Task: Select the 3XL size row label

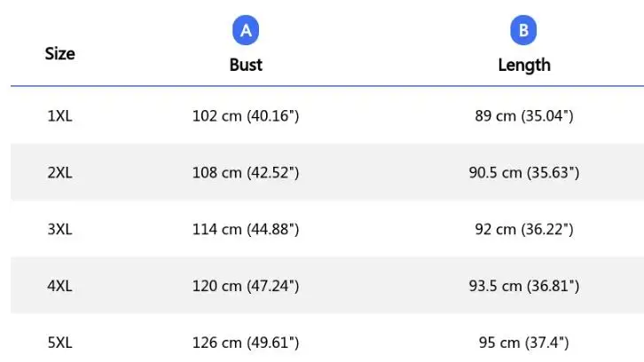Action: pyautogui.click(x=59, y=230)
